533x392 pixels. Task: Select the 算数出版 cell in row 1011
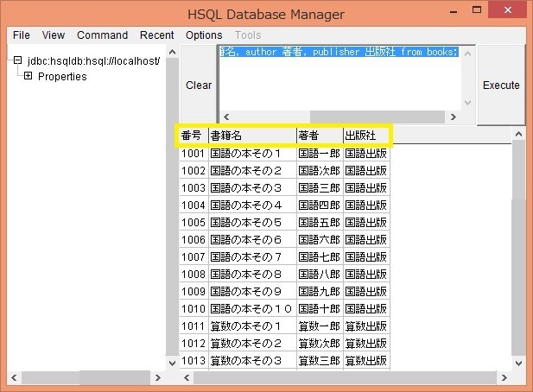click(366, 326)
